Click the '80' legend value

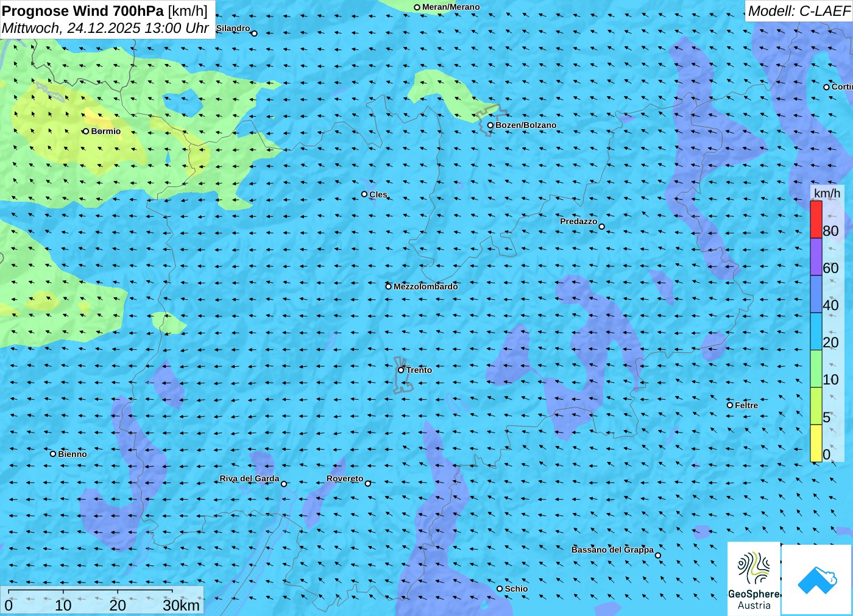(830, 231)
